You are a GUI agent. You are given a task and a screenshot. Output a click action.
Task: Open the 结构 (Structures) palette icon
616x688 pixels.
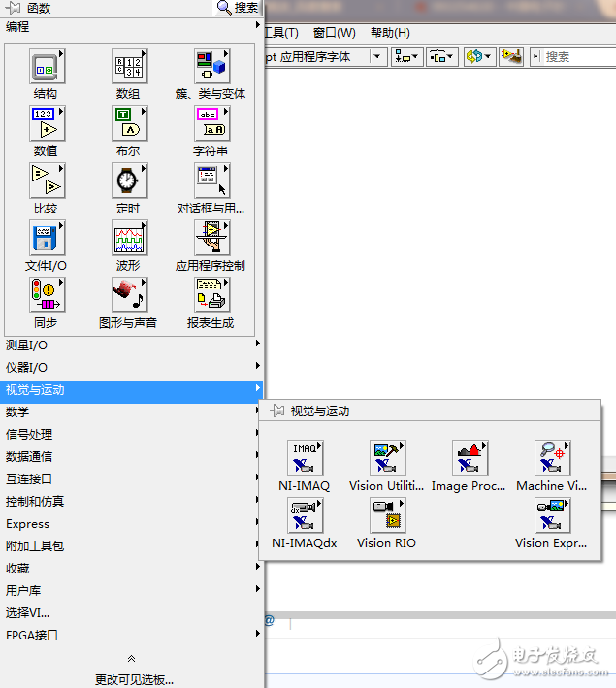[x=47, y=66]
